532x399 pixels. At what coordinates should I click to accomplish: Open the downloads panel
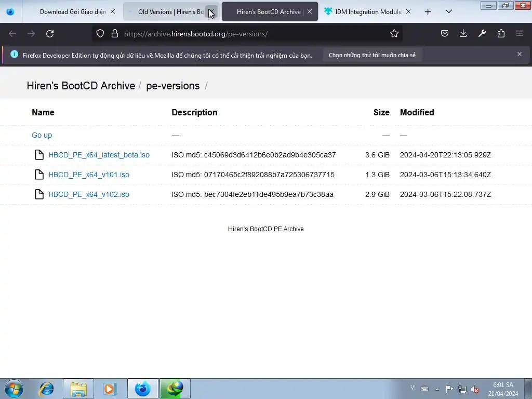pyautogui.click(x=463, y=34)
